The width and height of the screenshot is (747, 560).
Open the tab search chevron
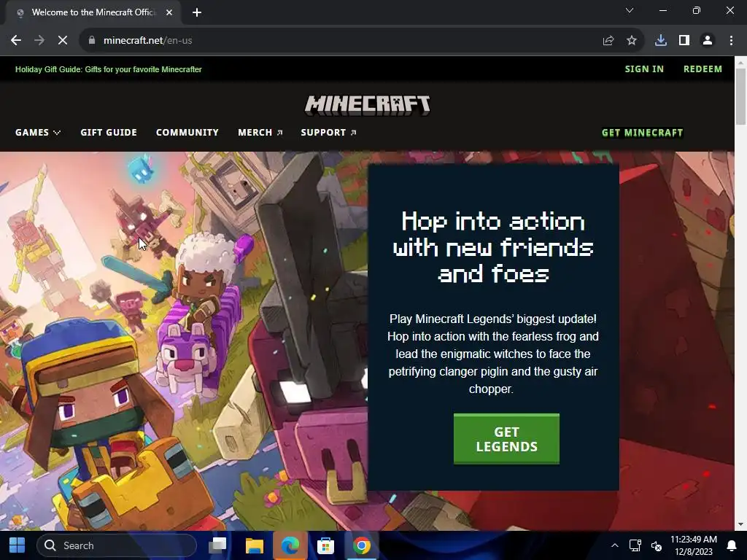[x=630, y=10]
